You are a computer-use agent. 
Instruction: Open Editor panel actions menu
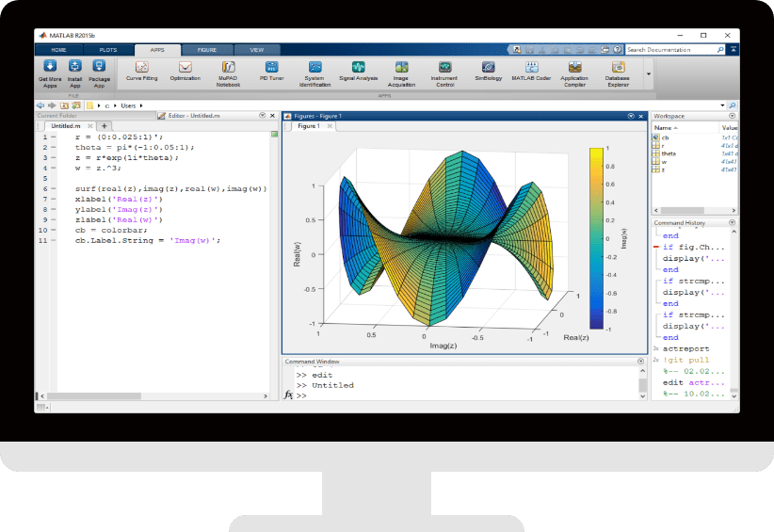pyautogui.click(x=262, y=116)
